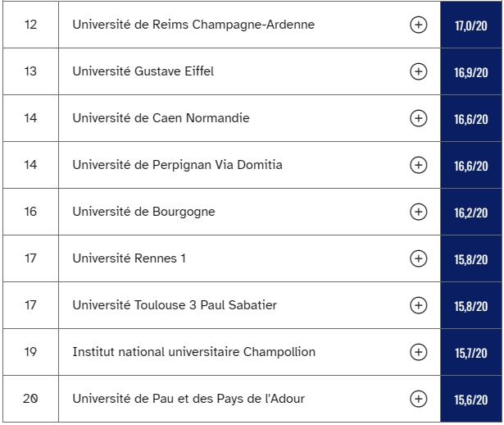Select the Institut national universitaire Champollion text

[194, 352]
